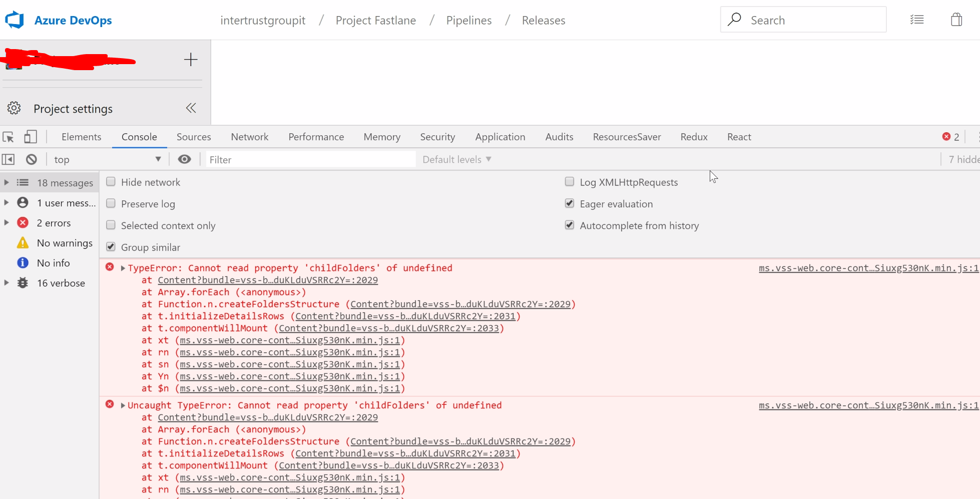This screenshot has height=499, width=980.
Task: Click the user icon for 1 user message
Action: click(23, 203)
